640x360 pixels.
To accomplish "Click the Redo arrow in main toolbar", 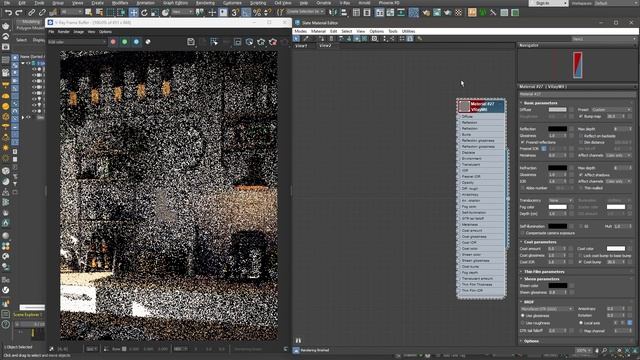I will [x=18, y=13].
